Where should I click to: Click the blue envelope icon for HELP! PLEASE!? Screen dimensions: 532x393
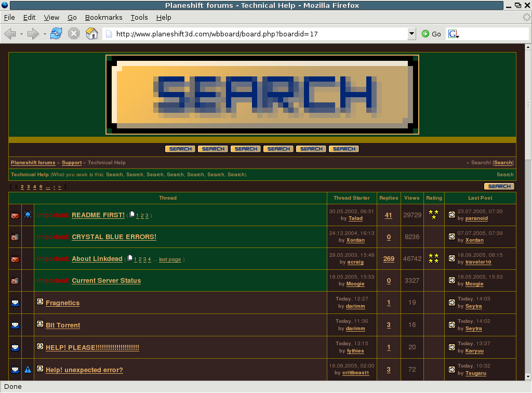pos(15,348)
